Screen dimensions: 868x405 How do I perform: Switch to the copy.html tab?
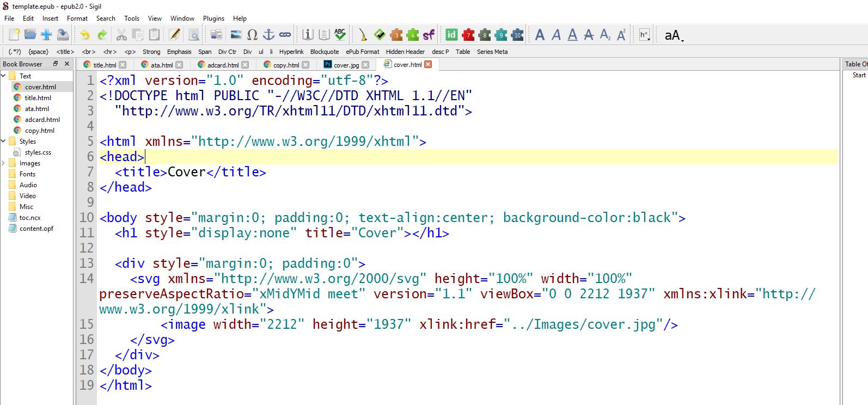click(x=286, y=65)
